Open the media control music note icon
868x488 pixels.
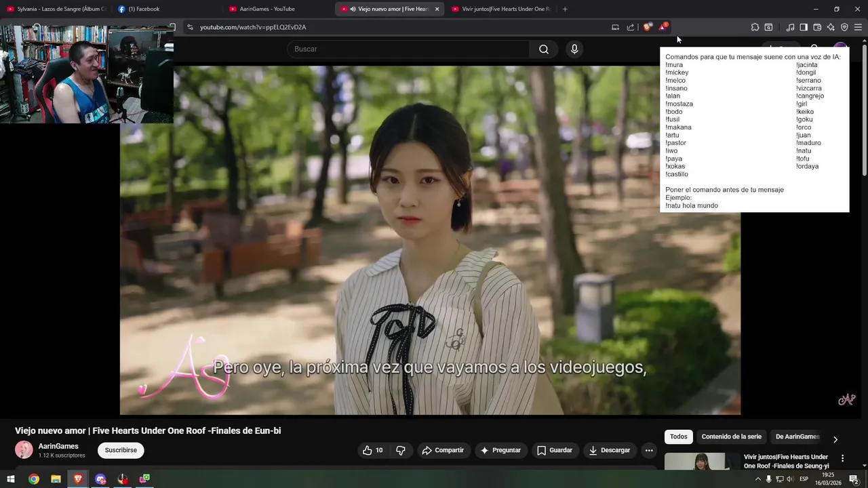(790, 27)
